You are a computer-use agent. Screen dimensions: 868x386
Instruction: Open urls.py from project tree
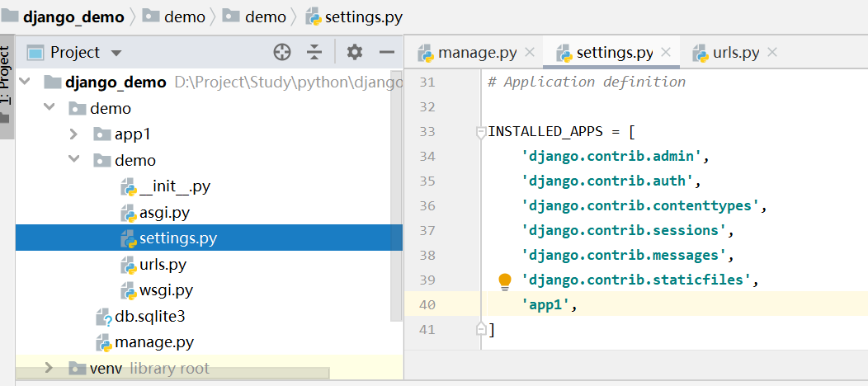(163, 264)
